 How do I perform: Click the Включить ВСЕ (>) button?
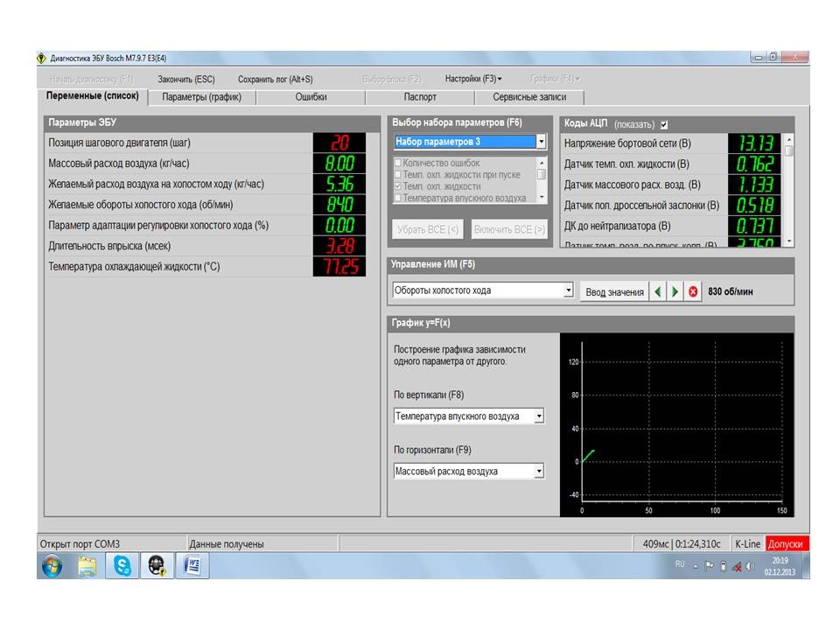509,229
